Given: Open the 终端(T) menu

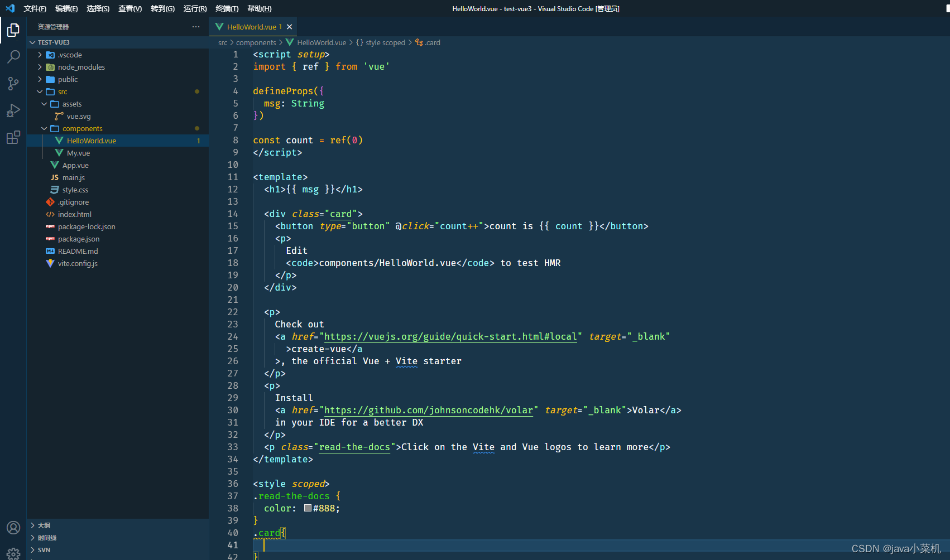Looking at the screenshot, I should [227, 8].
